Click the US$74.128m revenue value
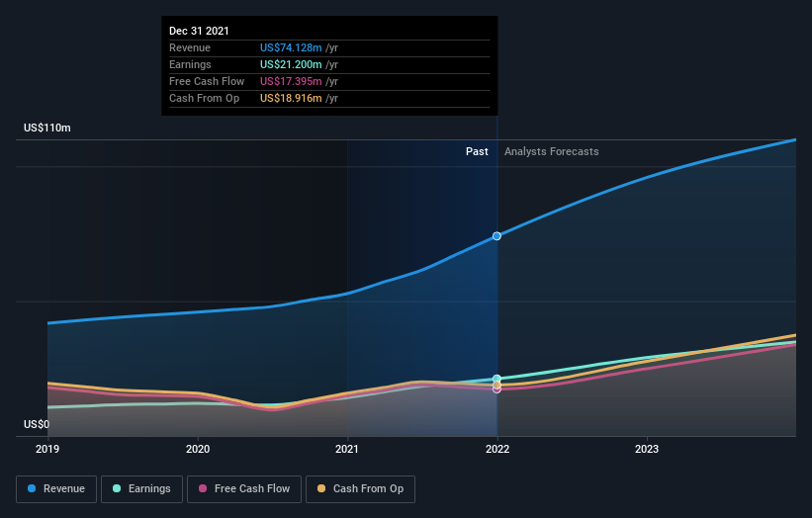 [x=291, y=47]
